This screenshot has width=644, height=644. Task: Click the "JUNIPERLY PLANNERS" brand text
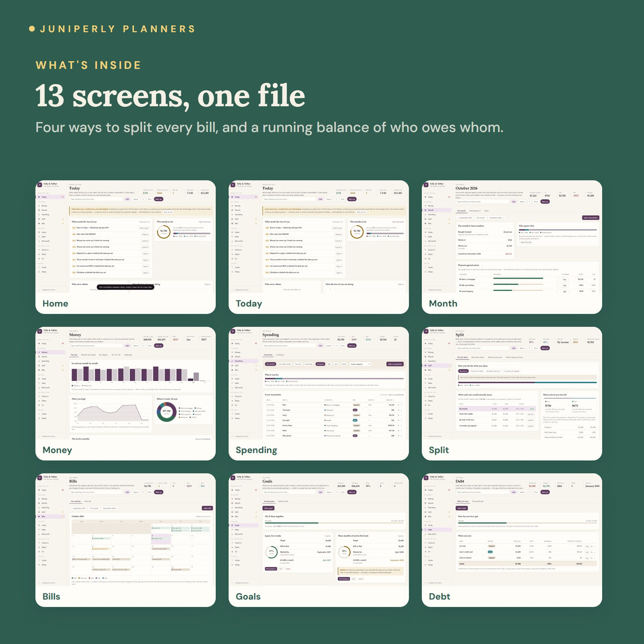point(118,29)
